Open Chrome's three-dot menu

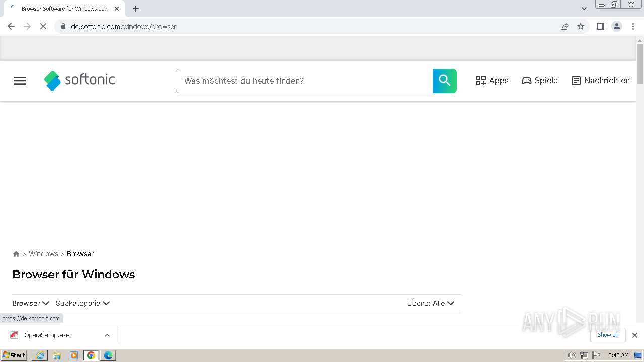[x=633, y=26]
